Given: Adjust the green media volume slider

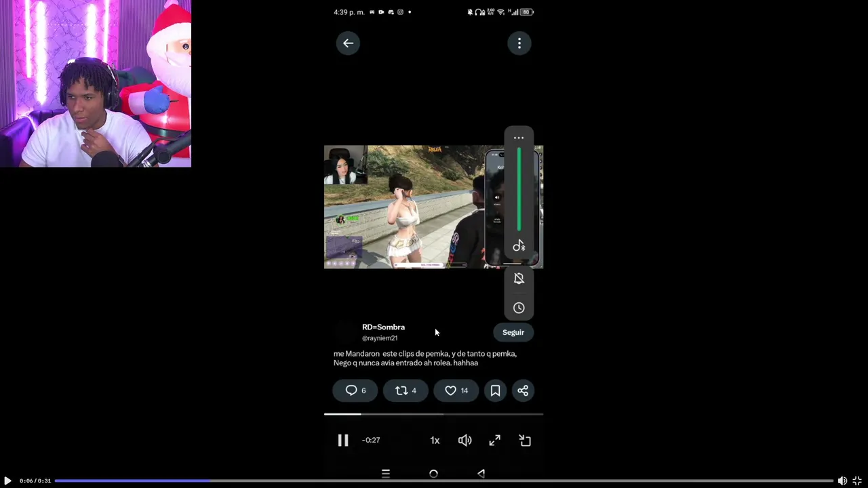Looking at the screenshot, I should point(519,190).
